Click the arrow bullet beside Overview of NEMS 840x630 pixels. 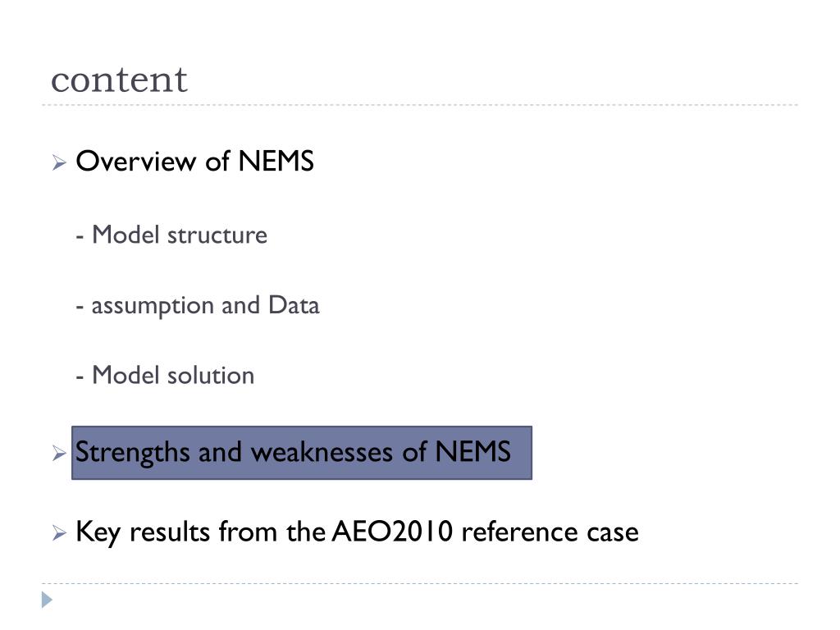coord(59,162)
